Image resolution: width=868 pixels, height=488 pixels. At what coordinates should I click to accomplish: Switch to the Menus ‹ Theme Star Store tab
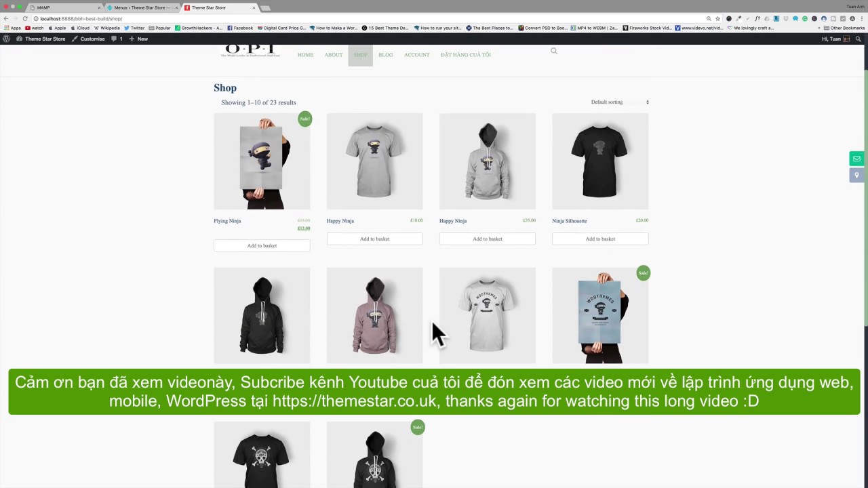tap(141, 7)
